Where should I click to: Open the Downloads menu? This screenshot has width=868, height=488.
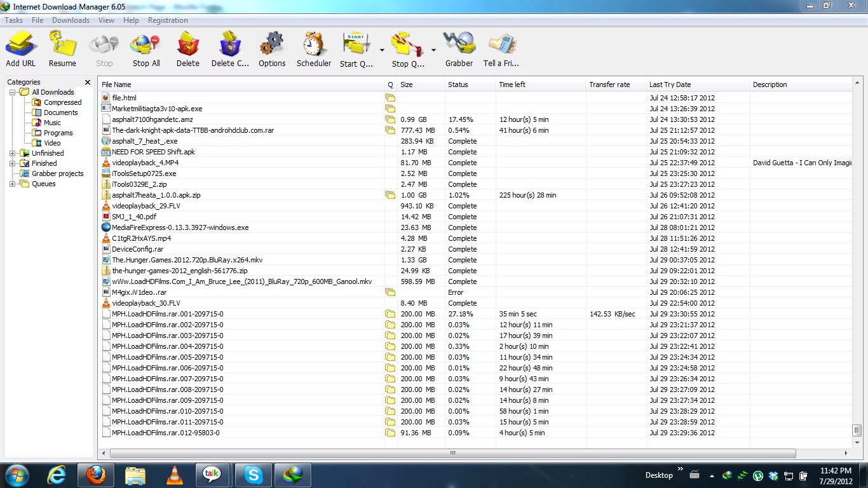pos(71,20)
